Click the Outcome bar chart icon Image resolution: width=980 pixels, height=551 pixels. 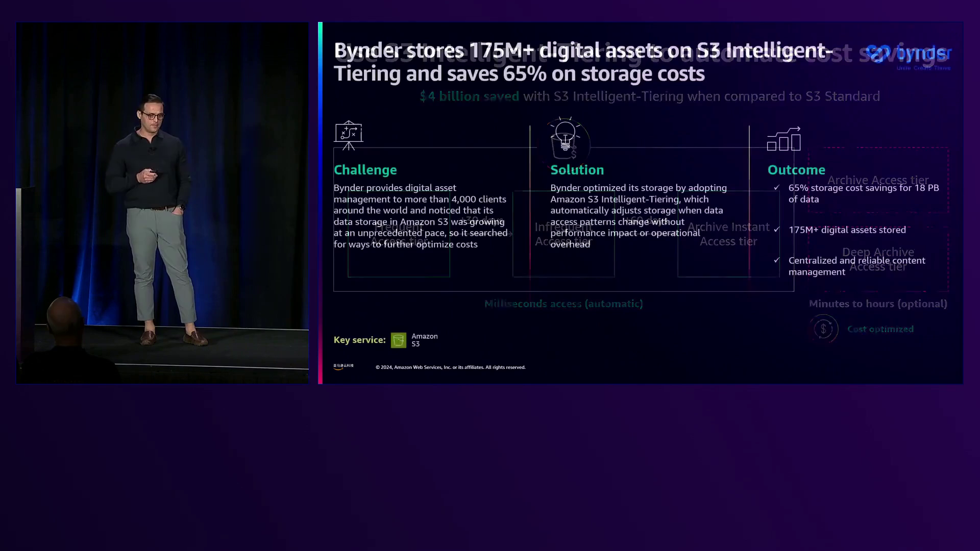(x=783, y=139)
